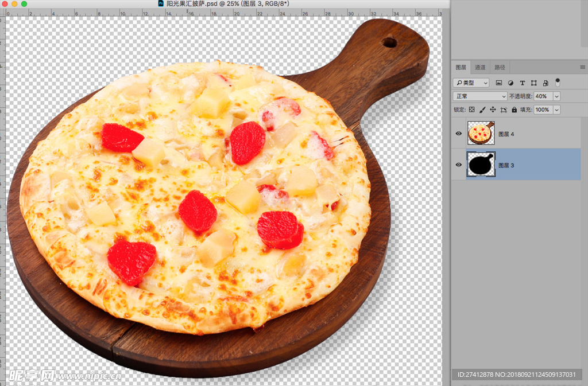Image resolution: width=588 pixels, height=386 pixels.
Task: Lock image pixels with brush icon
Action: coord(482,110)
